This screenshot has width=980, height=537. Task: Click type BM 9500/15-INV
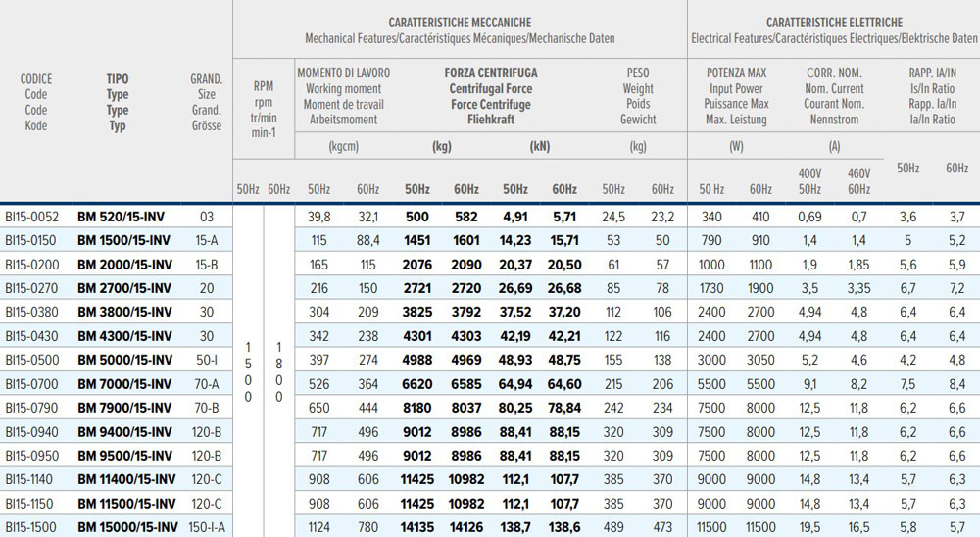click(x=124, y=456)
